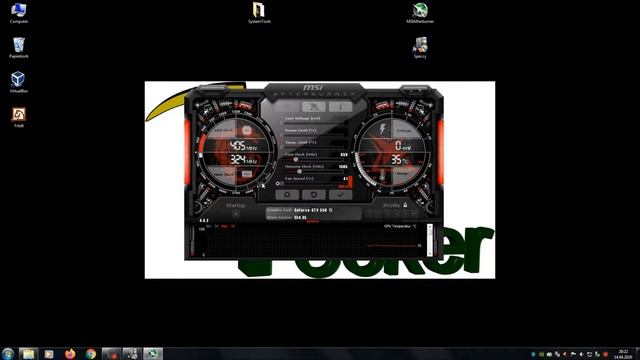This screenshot has width=640, height=360.
Task: Click the driver version value
Action: coord(300,218)
